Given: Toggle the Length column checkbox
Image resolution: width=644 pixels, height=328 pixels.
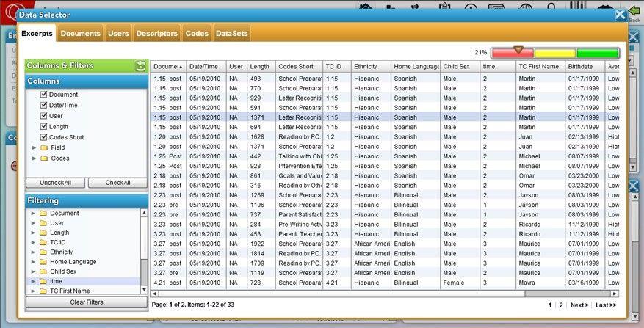Looking at the screenshot, I should 43,126.
